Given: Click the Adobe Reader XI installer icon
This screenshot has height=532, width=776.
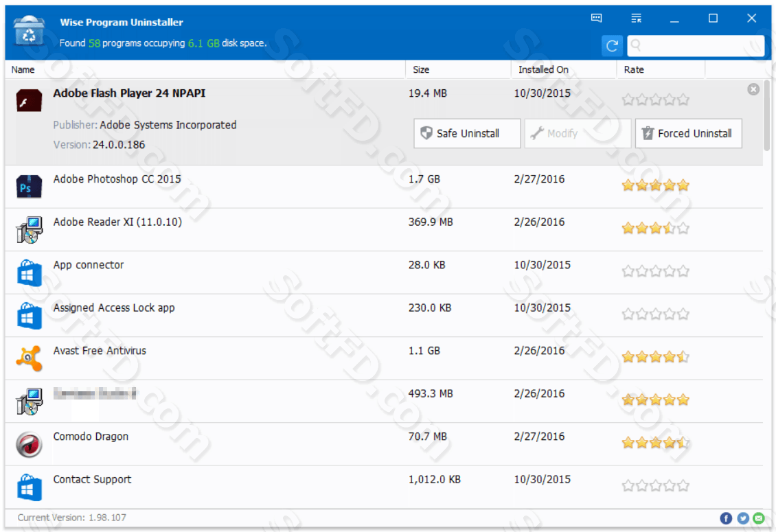Looking at the screenshot, I should (29, 230).
